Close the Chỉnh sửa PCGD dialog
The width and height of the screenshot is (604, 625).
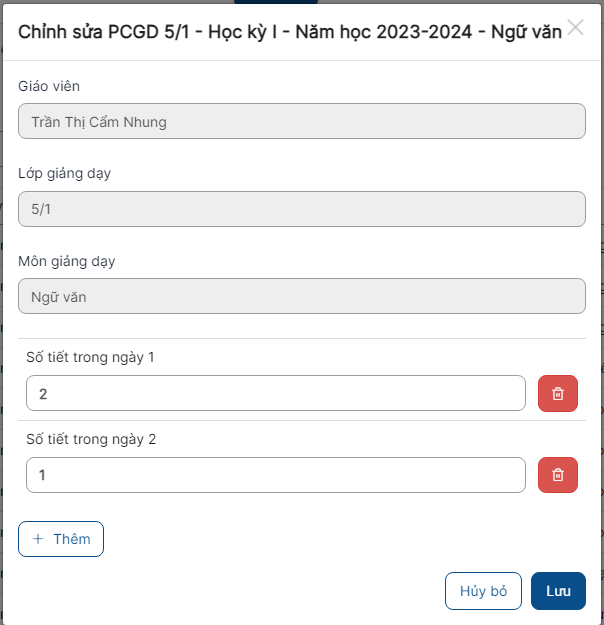click(576, 28)
